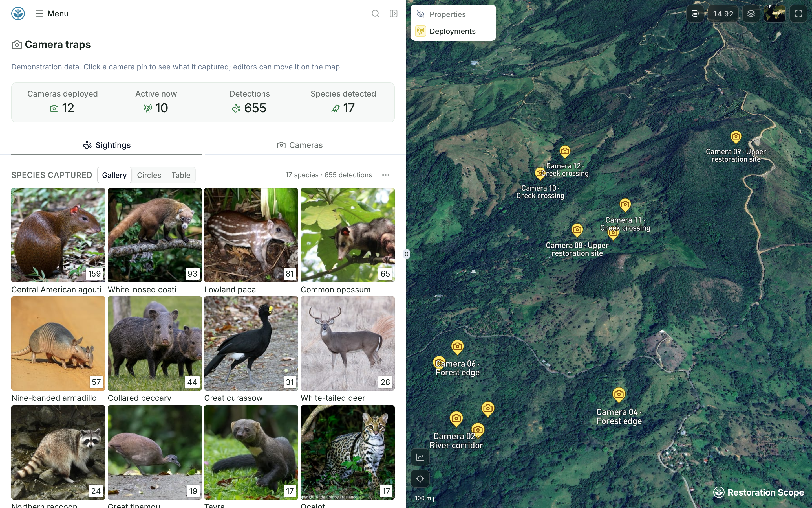The width and height of the screenshot is (812, 508).
Task: Click the Restoration Scope map watermark link
Action: [759, 492]
